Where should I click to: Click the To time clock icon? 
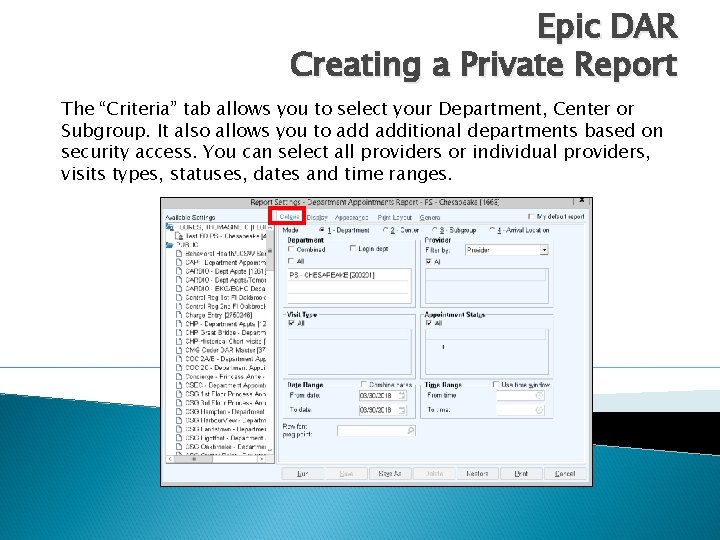tap(540, 410)
